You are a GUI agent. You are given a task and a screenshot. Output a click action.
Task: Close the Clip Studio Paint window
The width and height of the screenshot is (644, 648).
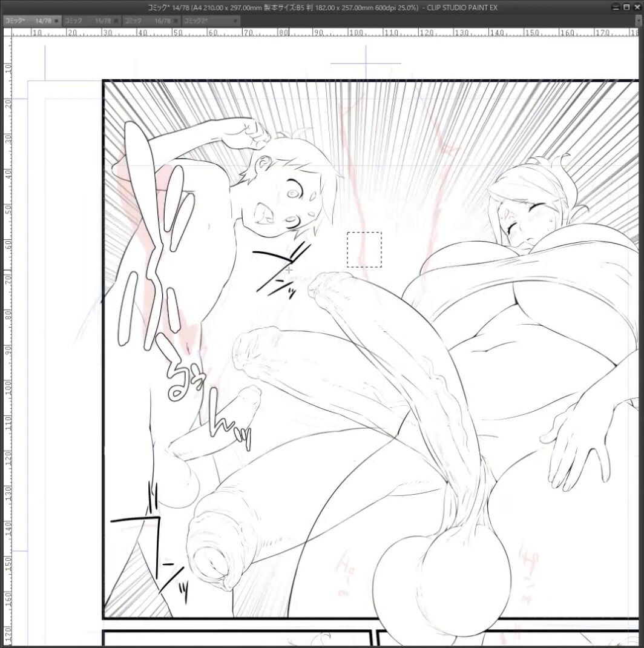click(x=637, y=7)
